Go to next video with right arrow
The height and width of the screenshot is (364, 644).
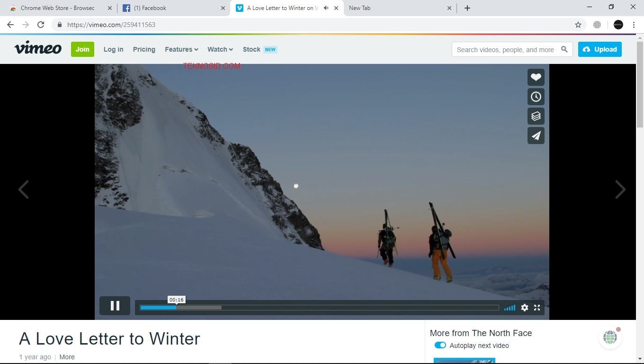[620, 190]
